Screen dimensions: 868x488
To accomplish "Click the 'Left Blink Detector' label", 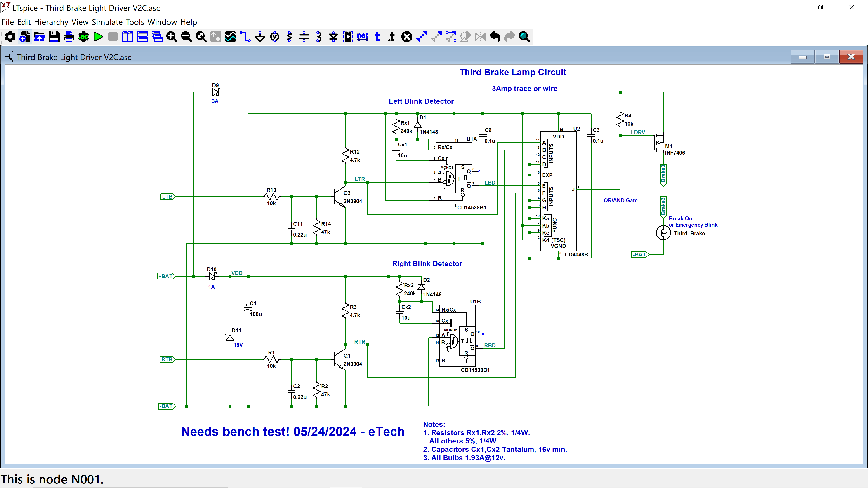I will point(421,101).
